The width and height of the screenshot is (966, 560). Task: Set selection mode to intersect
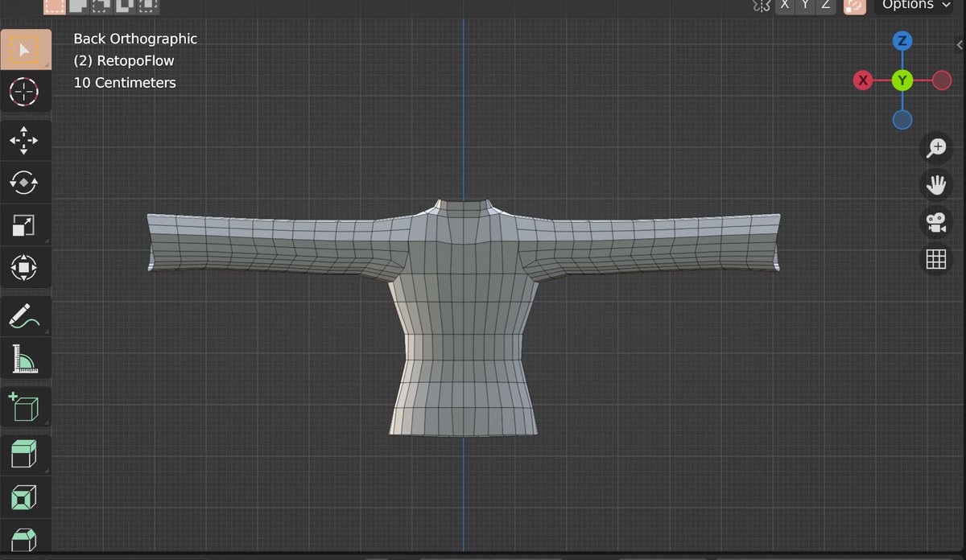pos(147,5)
